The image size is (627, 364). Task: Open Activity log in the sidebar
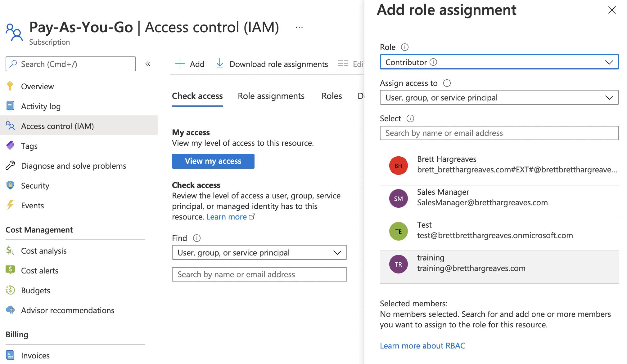coord(79,106)
